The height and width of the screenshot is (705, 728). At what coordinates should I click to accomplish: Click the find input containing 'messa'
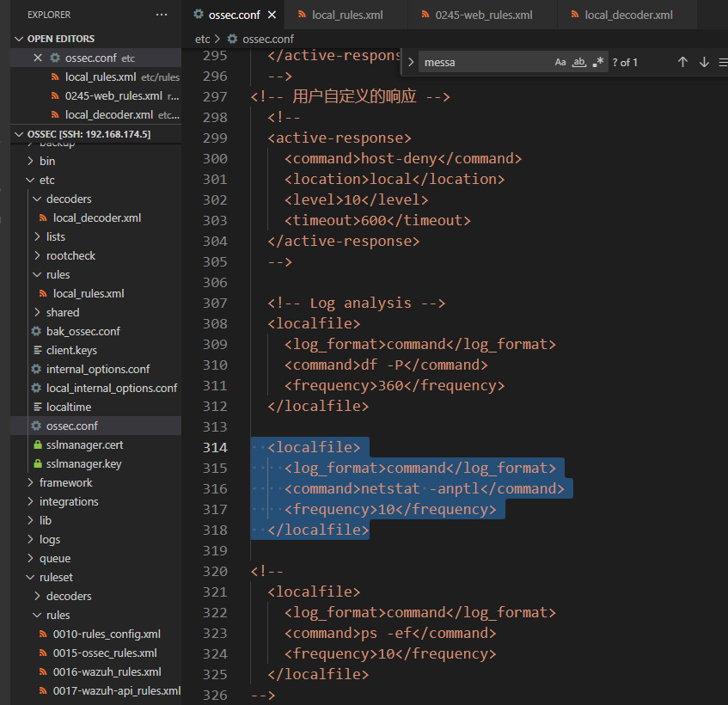pos(485,62)
